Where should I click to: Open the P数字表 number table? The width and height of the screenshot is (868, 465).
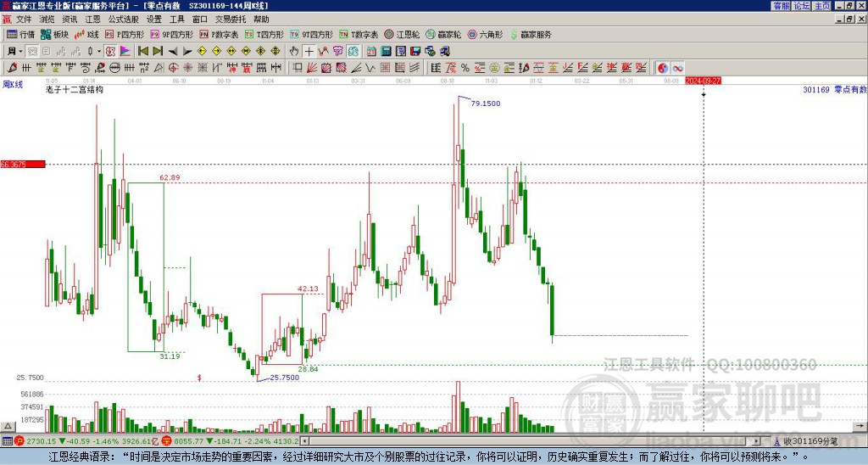point(219,34)
